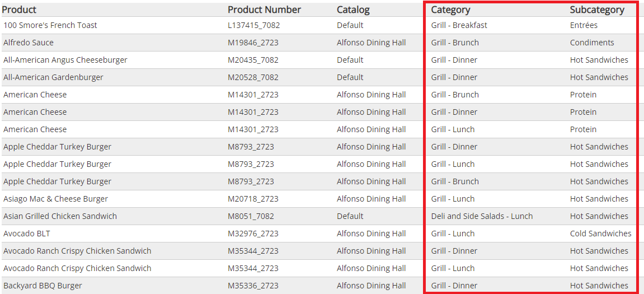Viewport: 644px width, 294px height.
Task: Click product number M20718_2723
Action: 253,199
